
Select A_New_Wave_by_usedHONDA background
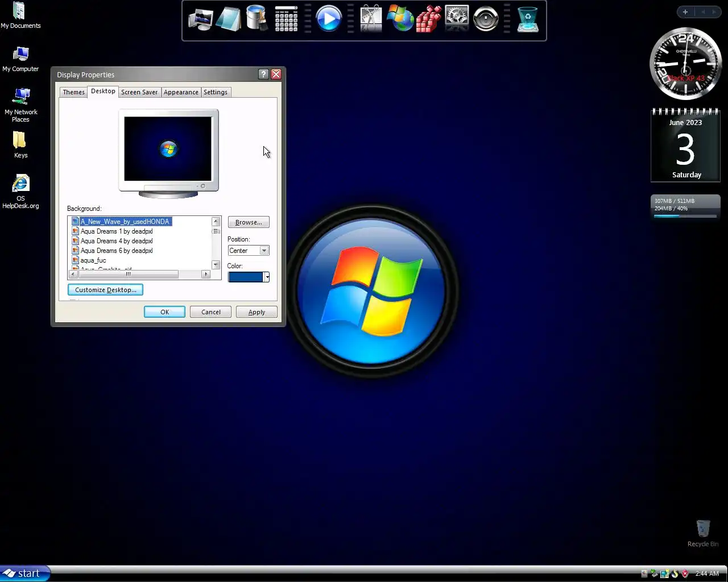pyautogui.click(x=125, y=222)
